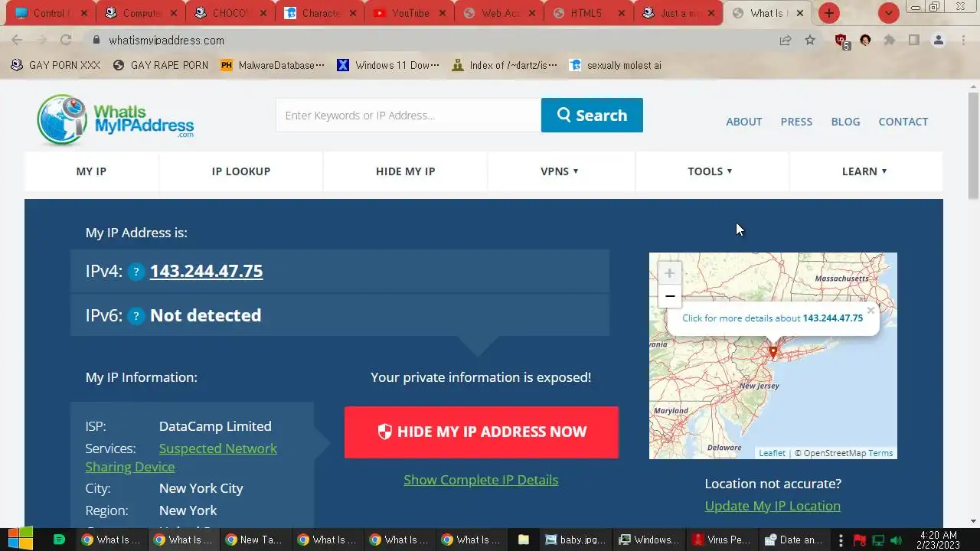Open the HIDE MY IP navigation item
Image resolution: width=980 pixels, height=551 pixels.
pyautogui.click(x=405, y=171)
